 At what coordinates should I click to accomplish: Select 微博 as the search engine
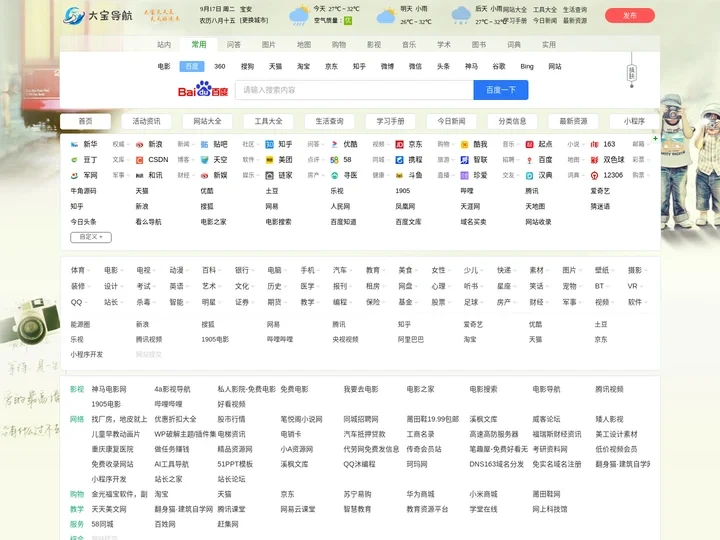click(388, 67)
